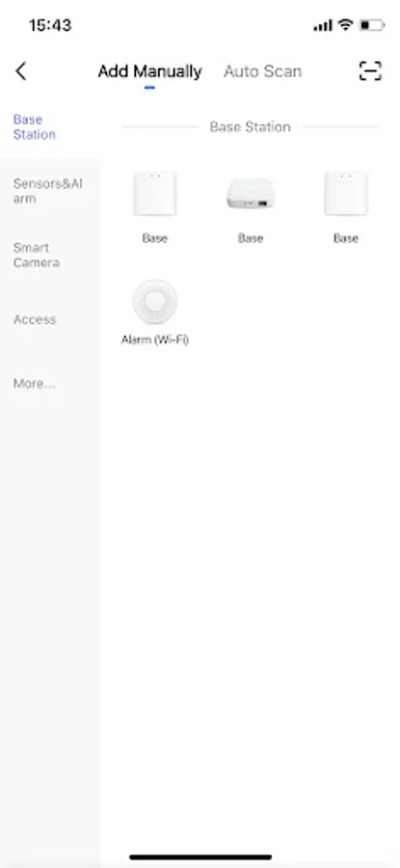Tap the cellular signal strength icon

click(x=323, y=25)
